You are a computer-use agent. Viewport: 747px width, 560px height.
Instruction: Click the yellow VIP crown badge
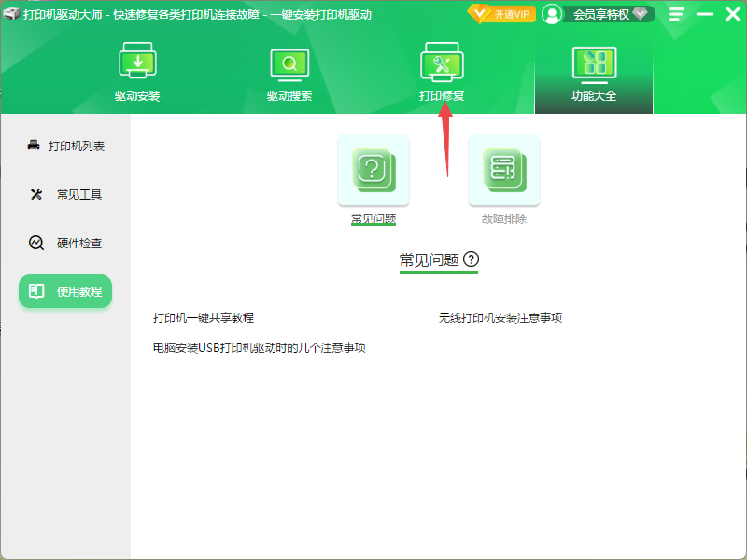pos(479,14)
